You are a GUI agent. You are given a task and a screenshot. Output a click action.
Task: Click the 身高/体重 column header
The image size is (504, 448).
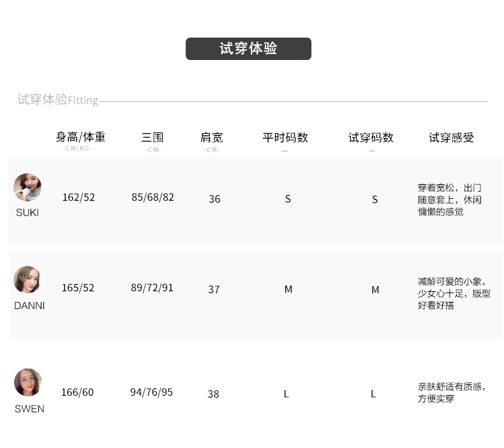pyautogui.click(x=80, y=137)
